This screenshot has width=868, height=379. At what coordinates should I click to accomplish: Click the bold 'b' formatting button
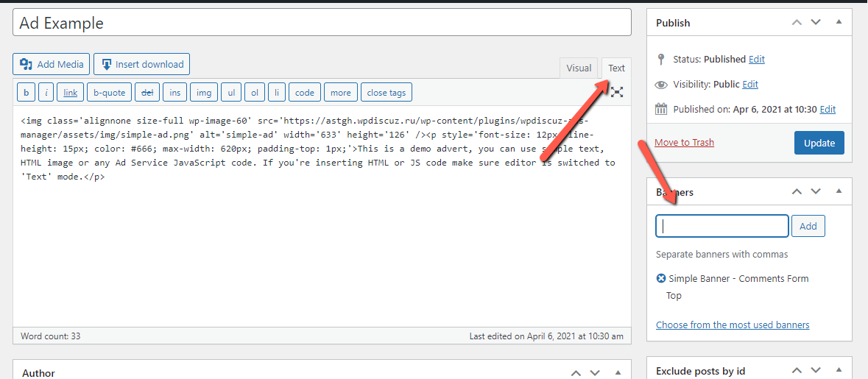click(27, 93)
